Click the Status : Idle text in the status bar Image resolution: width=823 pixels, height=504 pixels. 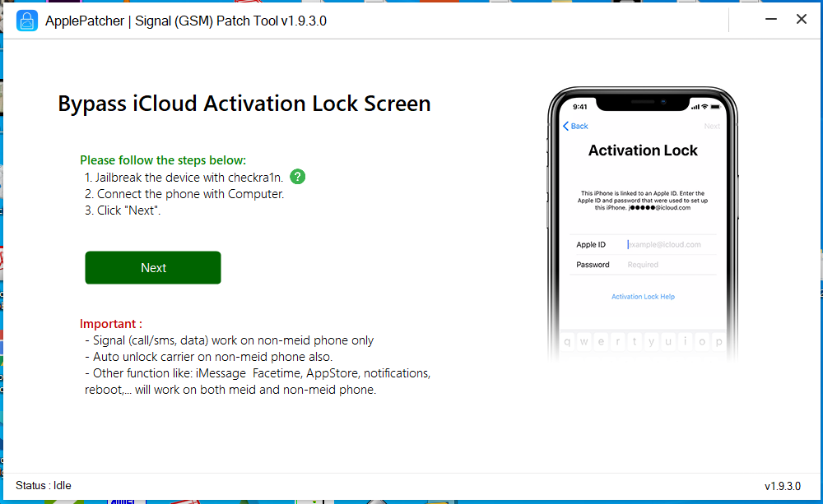pos(44,485)
